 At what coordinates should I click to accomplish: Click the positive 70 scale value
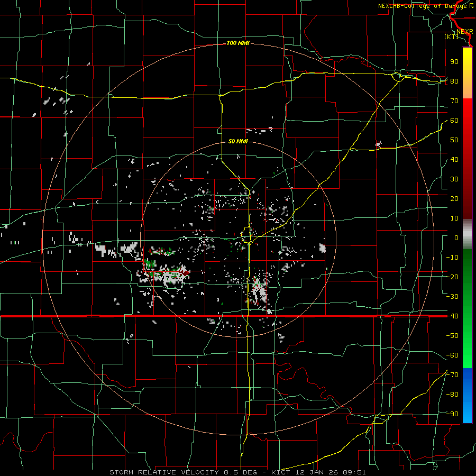coord(454,101)
